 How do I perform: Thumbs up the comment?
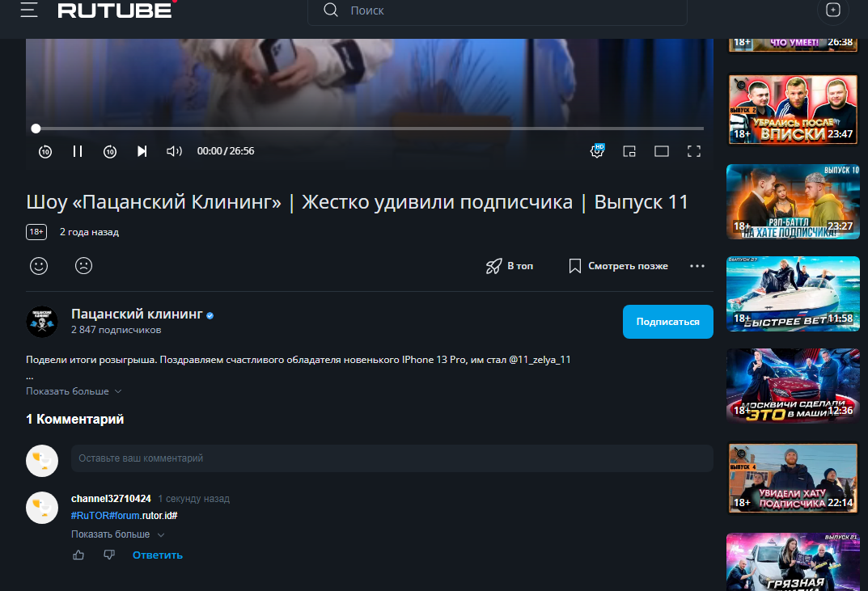point(78,555)
